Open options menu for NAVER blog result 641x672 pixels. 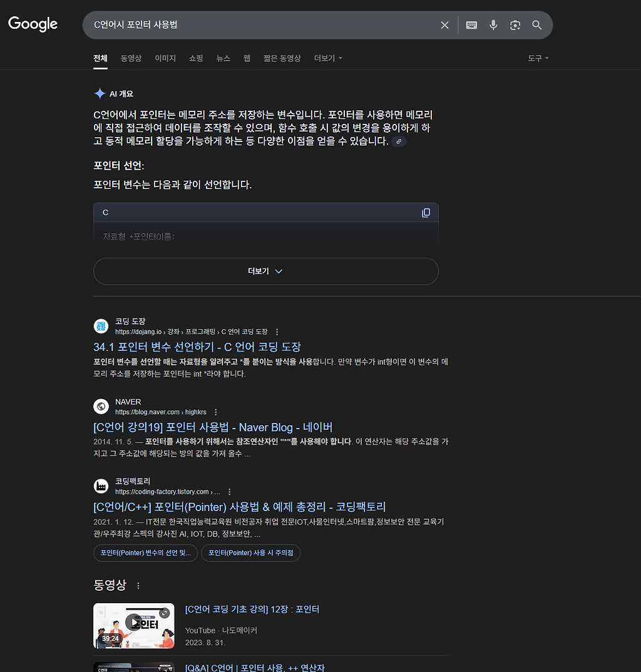coord(216,412)
